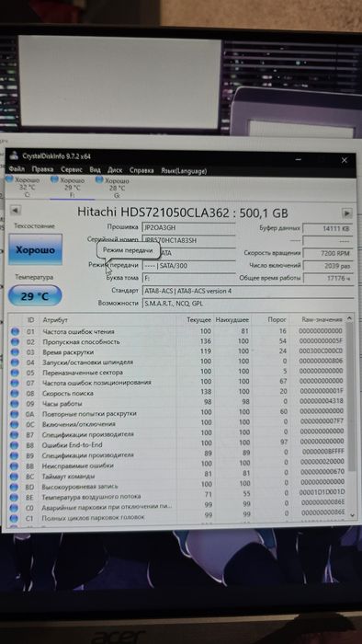The height and width of the screenshot is (644, 362).
Task: Click the Текущее column header
Action: [198, 319]
